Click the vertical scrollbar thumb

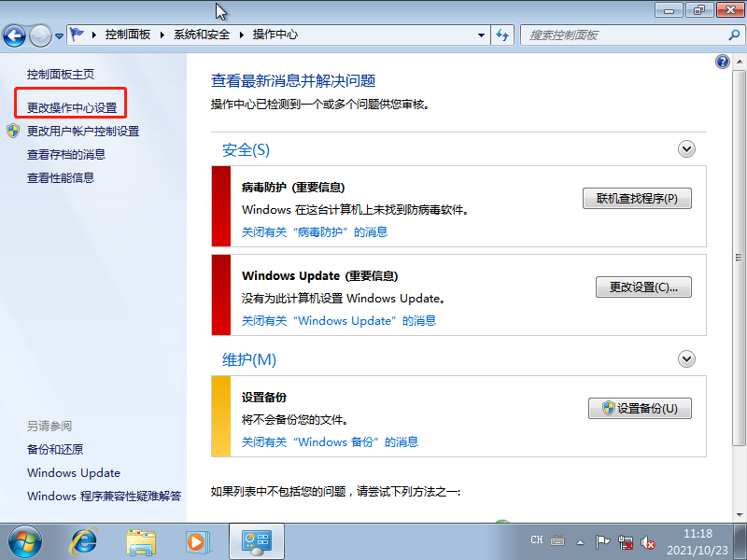click(739, 258)
